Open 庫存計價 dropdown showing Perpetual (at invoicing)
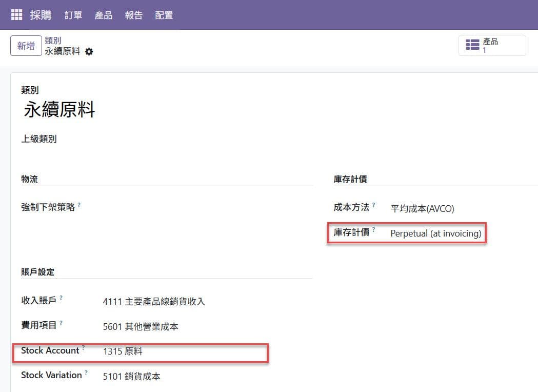 tap(436, 233)
